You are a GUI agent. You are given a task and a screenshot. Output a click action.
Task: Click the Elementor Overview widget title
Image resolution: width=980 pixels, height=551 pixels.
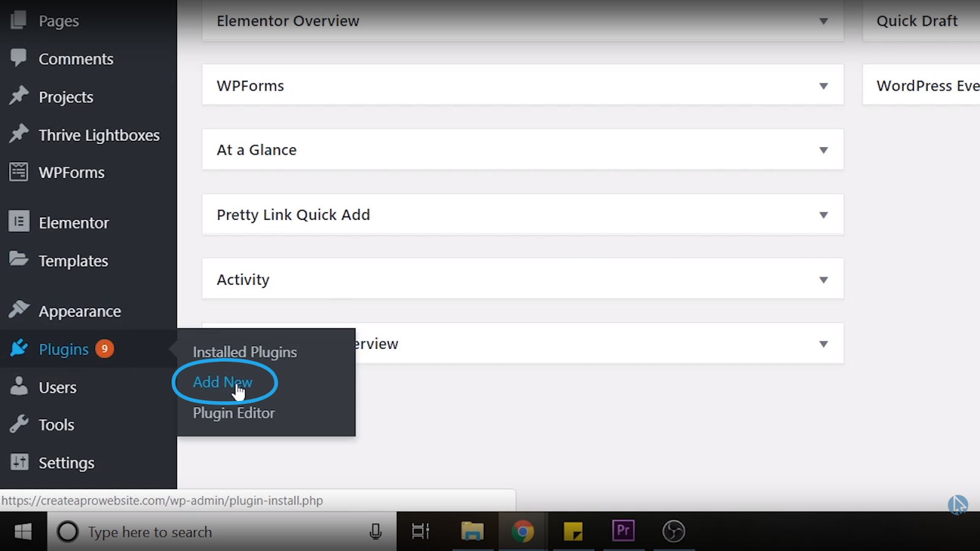click(288, 21)
